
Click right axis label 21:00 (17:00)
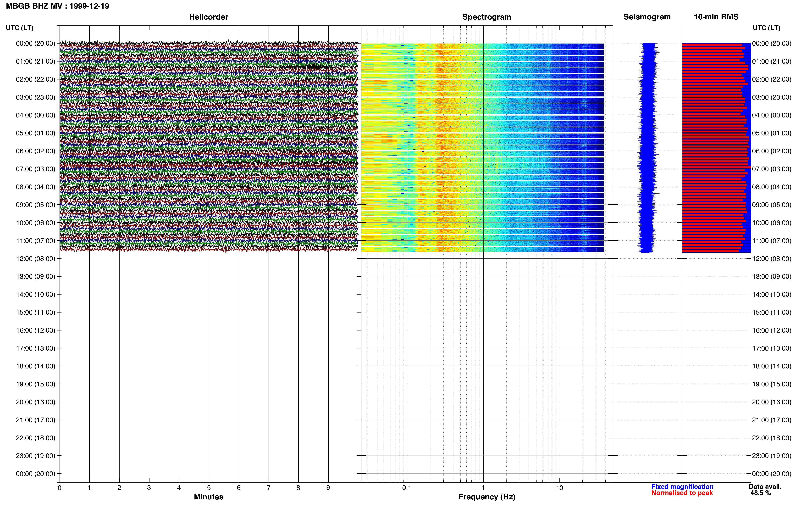pyautogui.click(x=772, y=420)
